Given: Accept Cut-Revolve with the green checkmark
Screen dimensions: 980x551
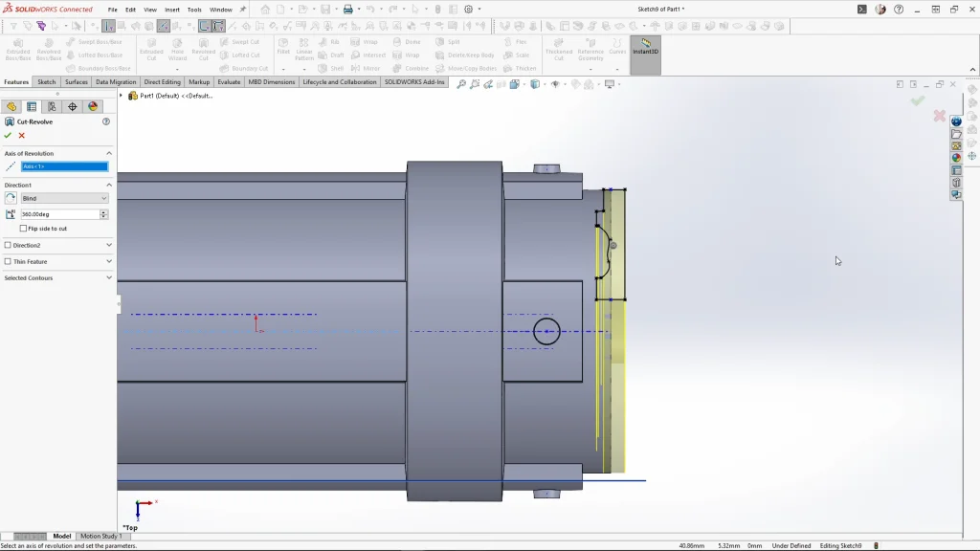Looking at the screenshot, I should (x=8, y=136).
